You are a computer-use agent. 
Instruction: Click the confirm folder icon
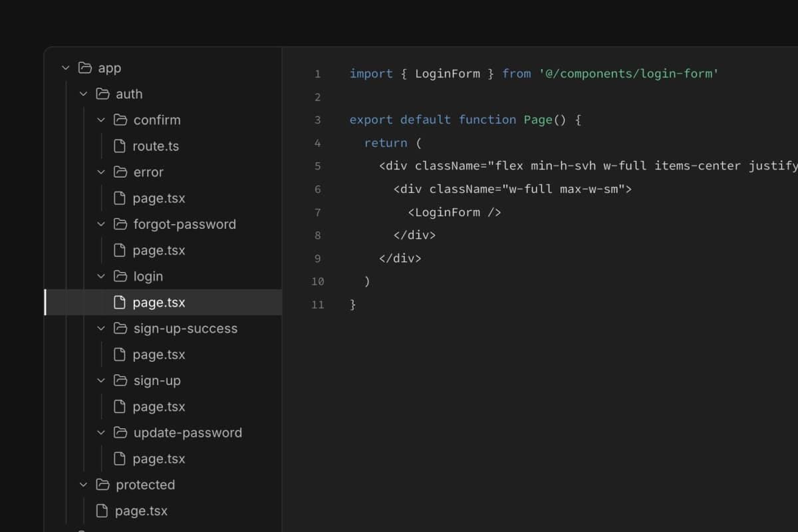(x=120, y=120)
